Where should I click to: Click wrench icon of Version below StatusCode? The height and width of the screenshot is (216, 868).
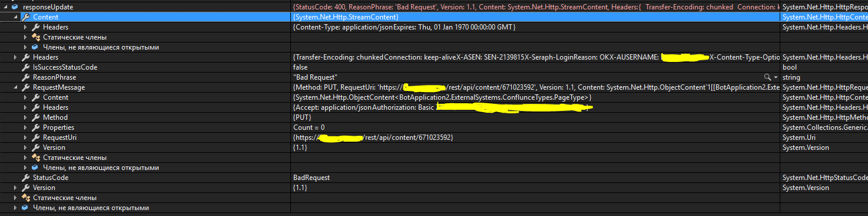tap(25, 188)
